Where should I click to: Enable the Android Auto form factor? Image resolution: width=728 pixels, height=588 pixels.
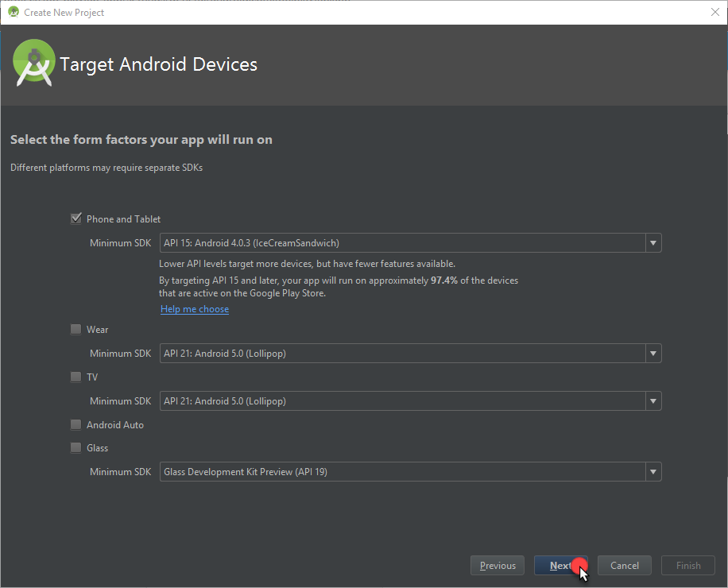[x=76, y=424]
